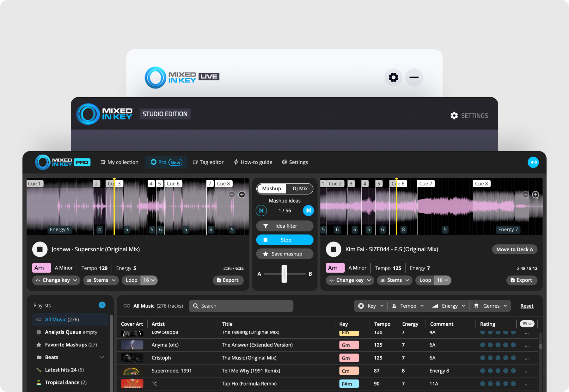Click the Search input field

coord(241,306)
